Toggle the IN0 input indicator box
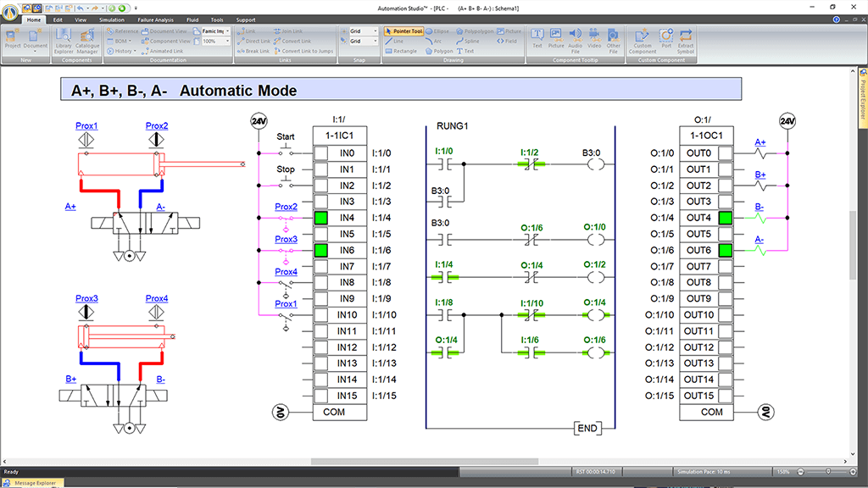The width and height of the screenshot is (868, 488). (x=320, y=153)
